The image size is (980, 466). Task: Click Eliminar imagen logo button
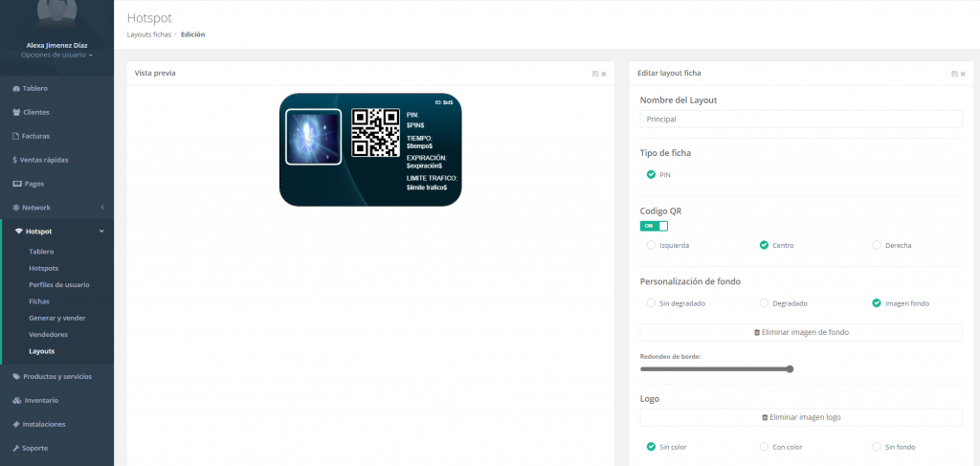tap(801, 417)
